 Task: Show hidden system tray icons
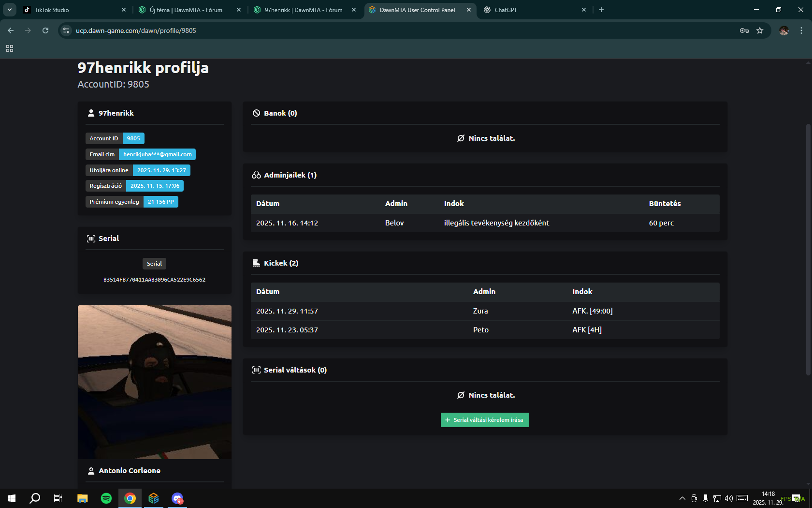pyautogui.click(x=682, y=498)
